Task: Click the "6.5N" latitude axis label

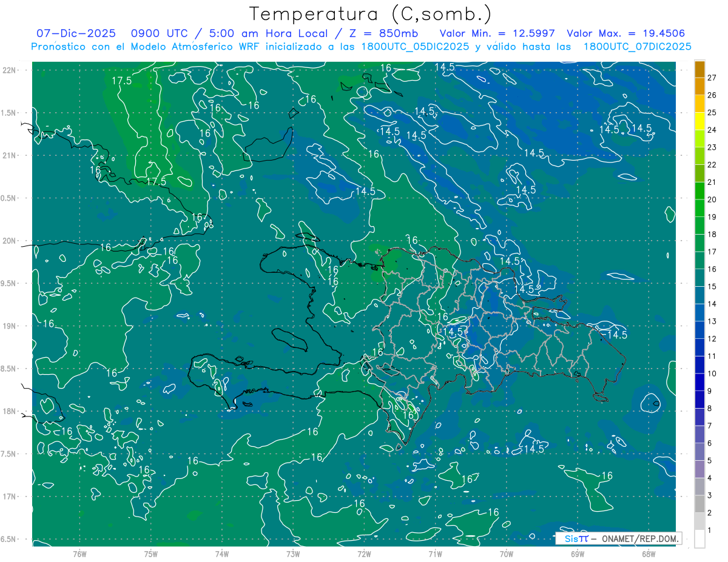Action: [9, 539]
